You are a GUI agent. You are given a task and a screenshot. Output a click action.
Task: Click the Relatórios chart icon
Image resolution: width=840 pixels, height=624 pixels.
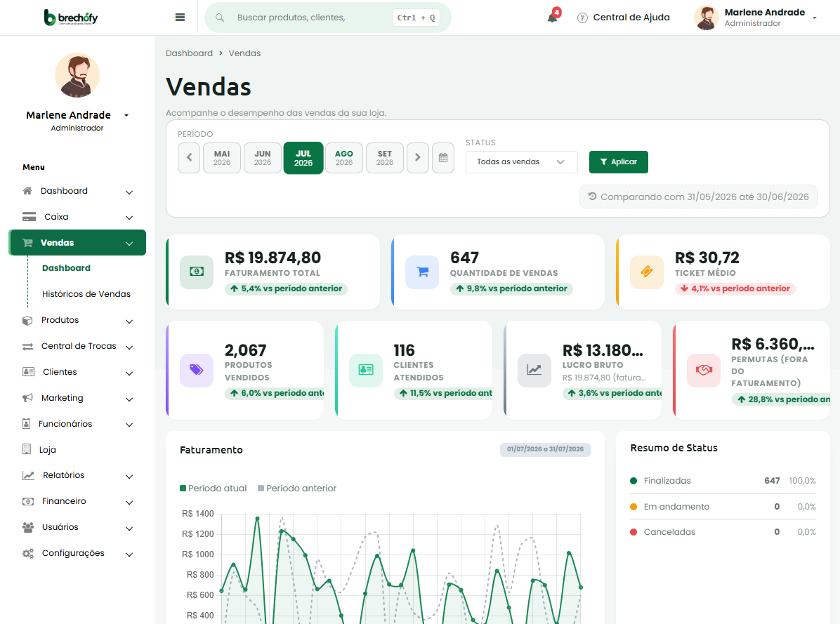[x=28, y=475]
